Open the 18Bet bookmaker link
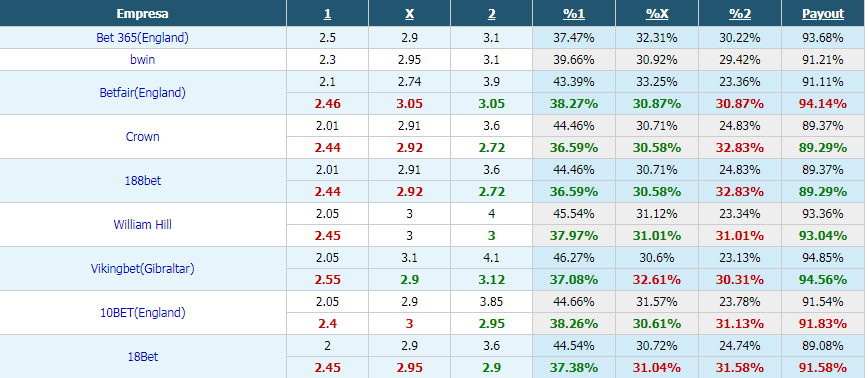Screen dimensions: 868x378 click(x=142, y=357)
